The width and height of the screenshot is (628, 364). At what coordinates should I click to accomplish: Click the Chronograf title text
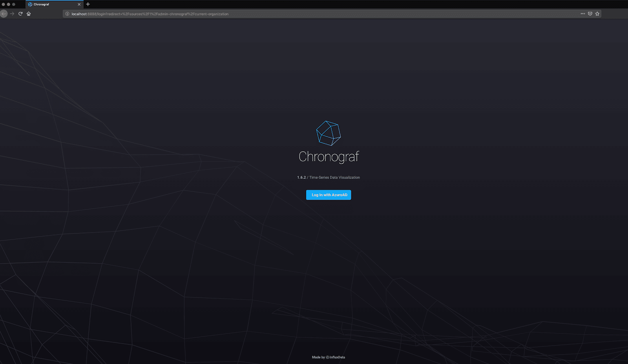(329, 157)
